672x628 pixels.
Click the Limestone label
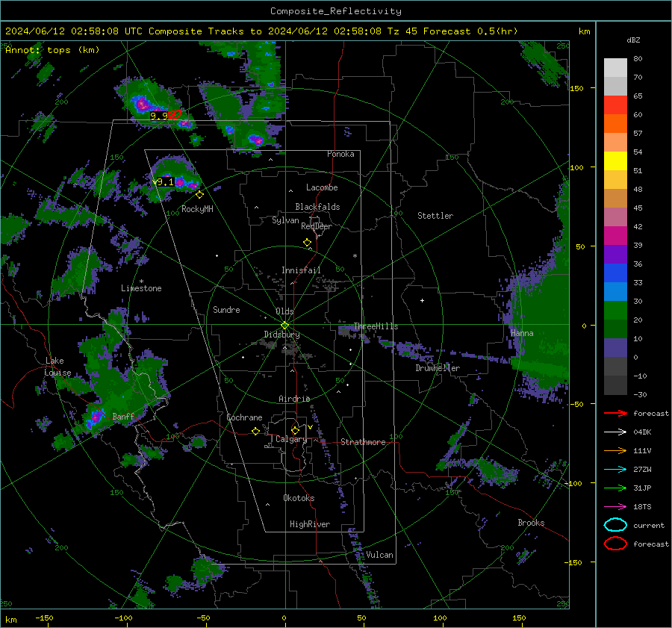[x=141, y=288]
